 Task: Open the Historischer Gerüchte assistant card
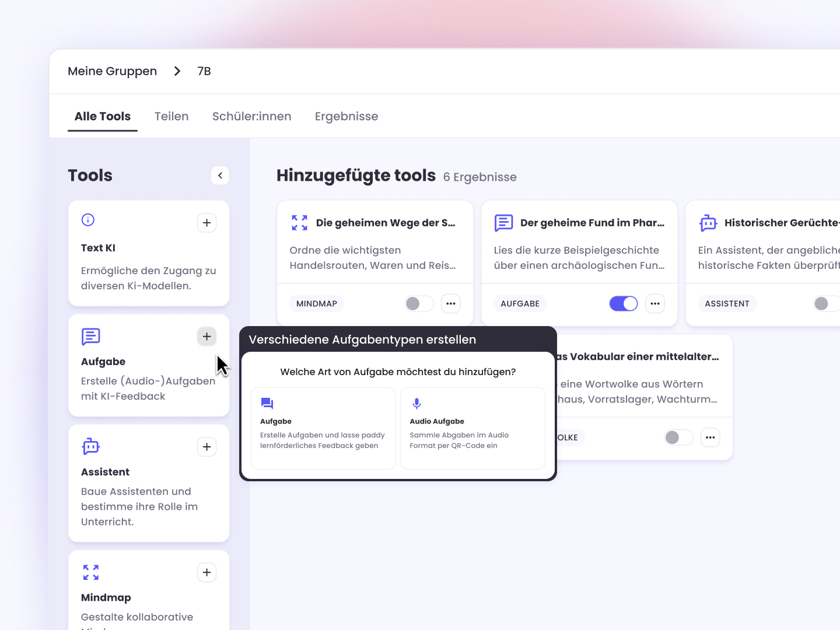click(770, 244)
